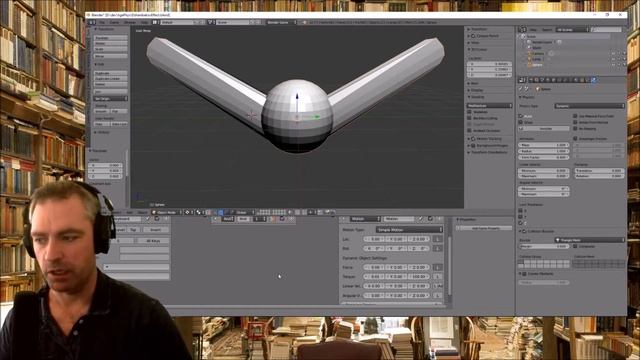Screen dimensions: 640x360
Task: Remove the Motion actuator with its X icon
Action: pos(439,219)
